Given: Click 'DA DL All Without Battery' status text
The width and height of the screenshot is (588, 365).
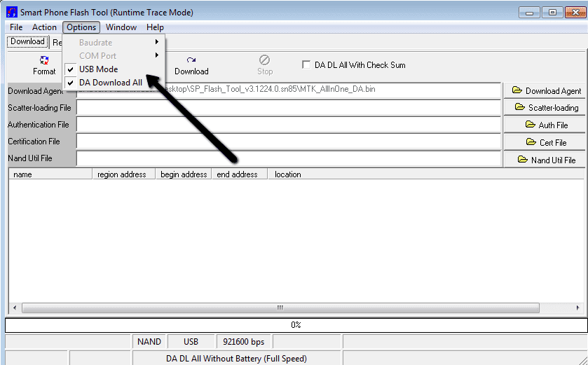Looking at the screenshot, I should [x=237, y=359].
